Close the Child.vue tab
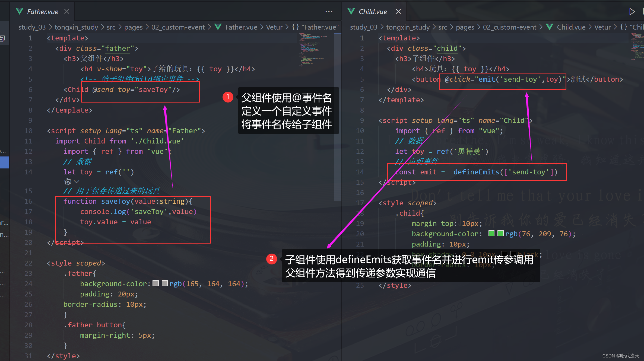 click(398, 12)
